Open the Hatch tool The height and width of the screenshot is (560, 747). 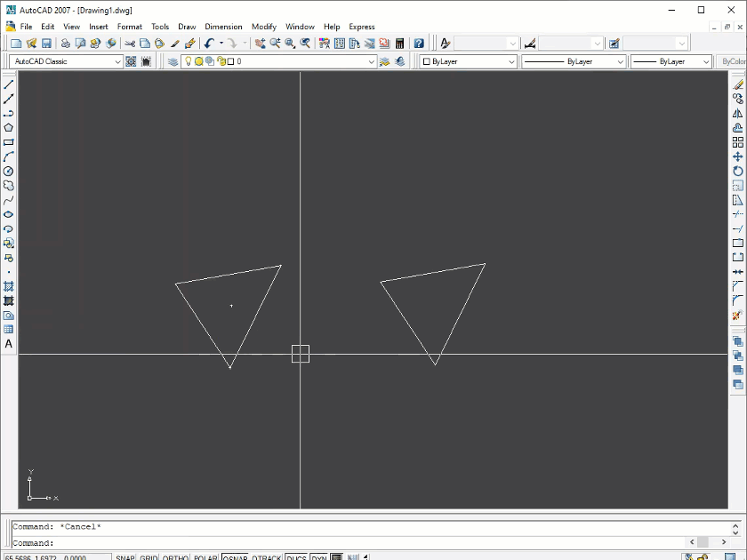[x=9, y=286]
